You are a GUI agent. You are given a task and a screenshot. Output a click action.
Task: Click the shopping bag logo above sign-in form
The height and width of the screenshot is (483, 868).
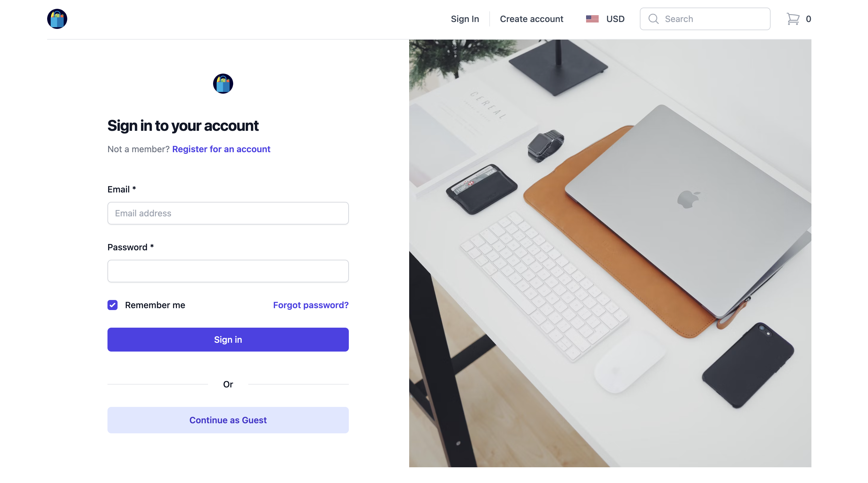(x=223, y=84)
